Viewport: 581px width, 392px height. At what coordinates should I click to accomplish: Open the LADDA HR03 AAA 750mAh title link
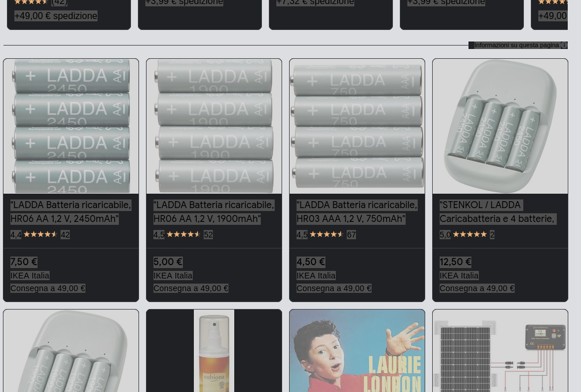pyautogui.click(x=357, y=212)
